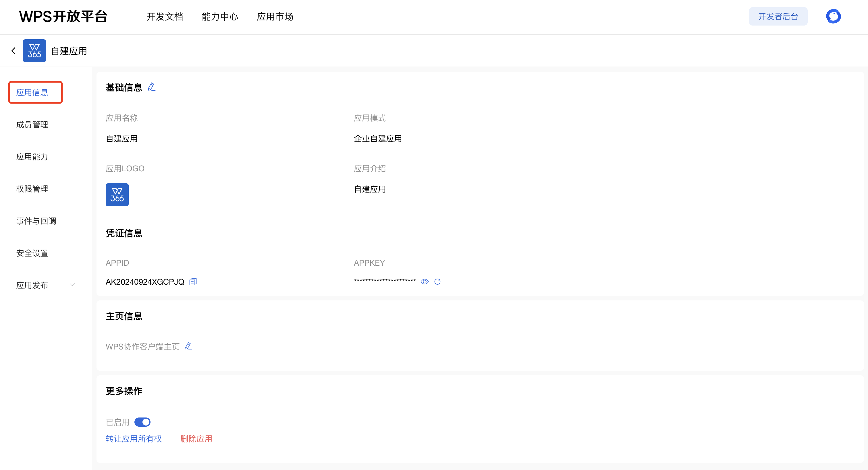Click the WPS开放平台 logo title

coord(63,16)
